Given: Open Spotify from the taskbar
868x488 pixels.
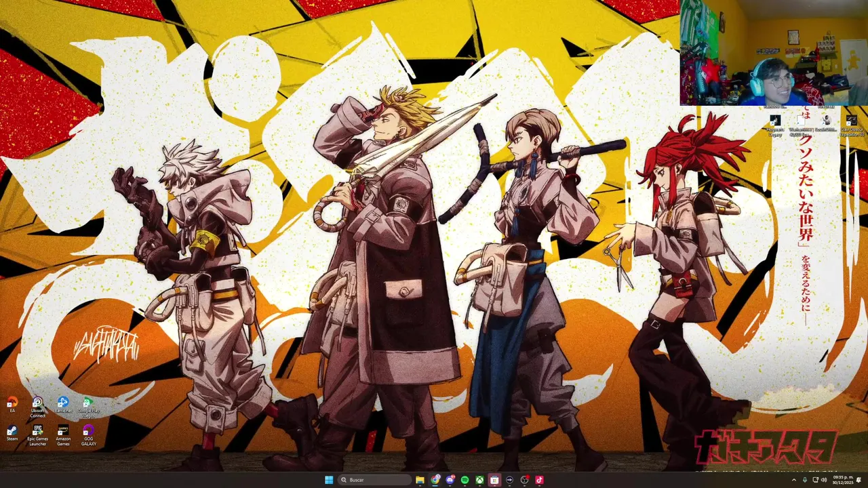Looking at the screenshot, I should pyautogui.click(x=465, y=480).
